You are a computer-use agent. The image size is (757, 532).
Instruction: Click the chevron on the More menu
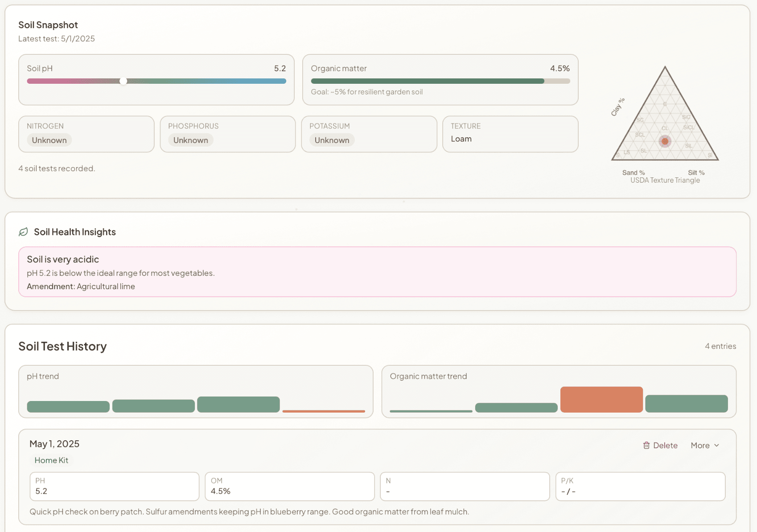click(717, 445)
